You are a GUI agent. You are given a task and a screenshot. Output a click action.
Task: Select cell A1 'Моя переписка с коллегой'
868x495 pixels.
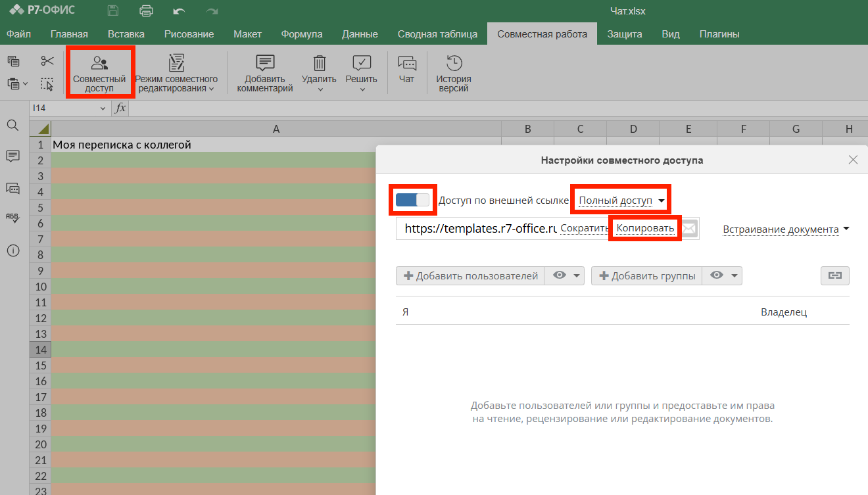click(x=276, y=145)
